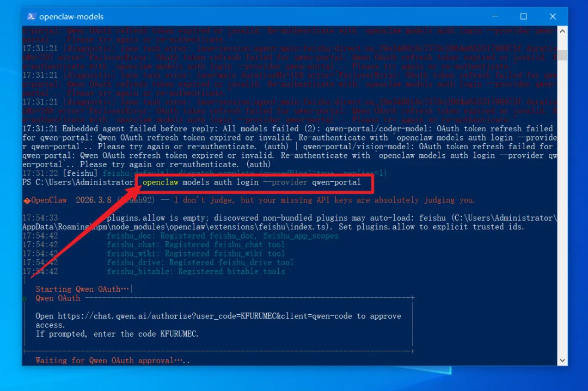This screenshot has width=588, height=391.
Task: Click 'qwen-portal' argument in the command
Action: tap(336, 182)
